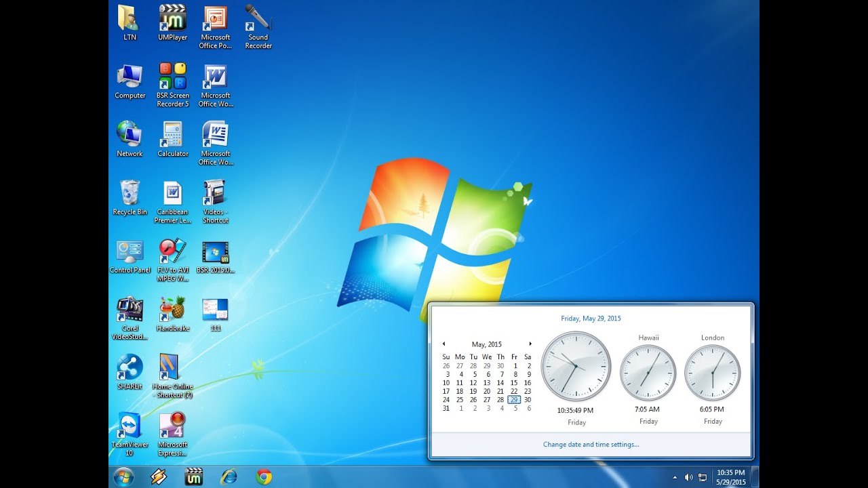Click the taskbar clock showing 10:35 PM
This screenshot has width=868, height=488.
pos(730,477)
